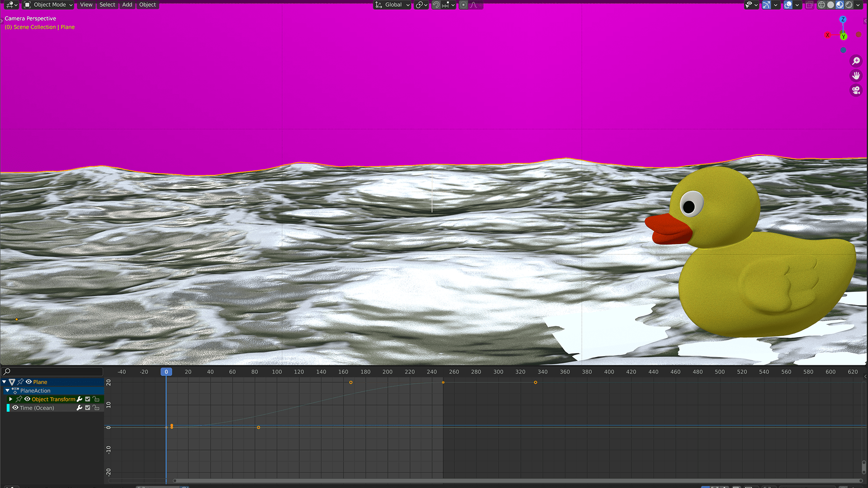Open the shading options dropdown arrow
Screen dimensions: 868x488
858,5
